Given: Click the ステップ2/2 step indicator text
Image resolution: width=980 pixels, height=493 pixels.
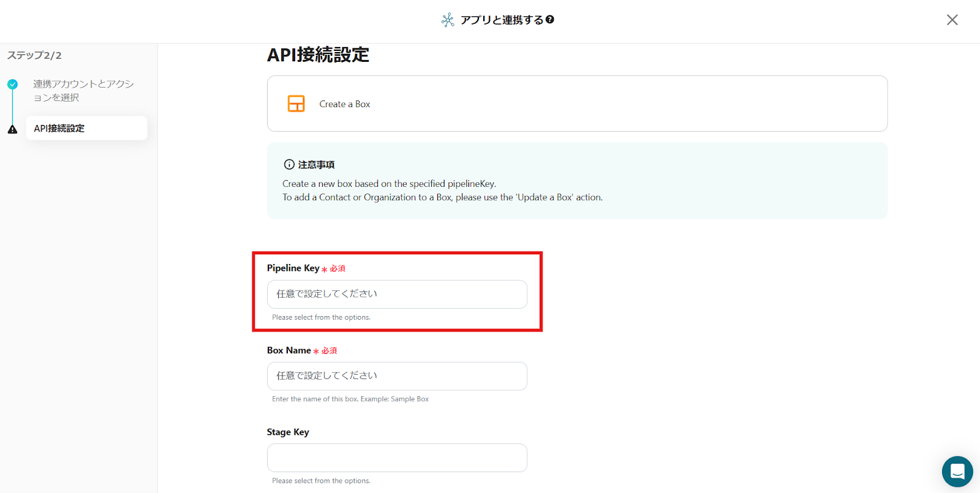Looking at the screenshot, I should click(34, 55).
